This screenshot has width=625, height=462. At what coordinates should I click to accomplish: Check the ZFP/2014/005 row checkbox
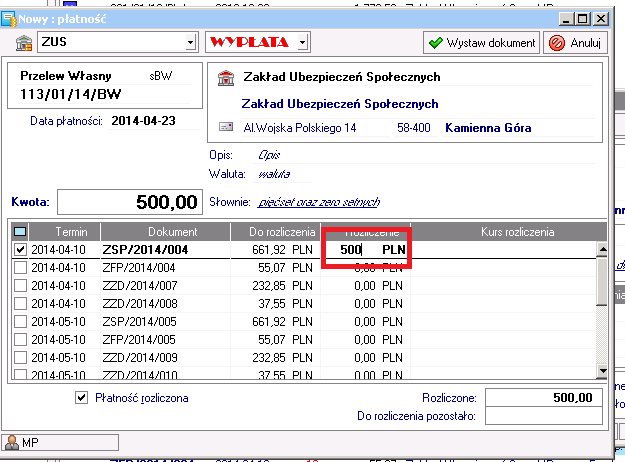point(20,339)
